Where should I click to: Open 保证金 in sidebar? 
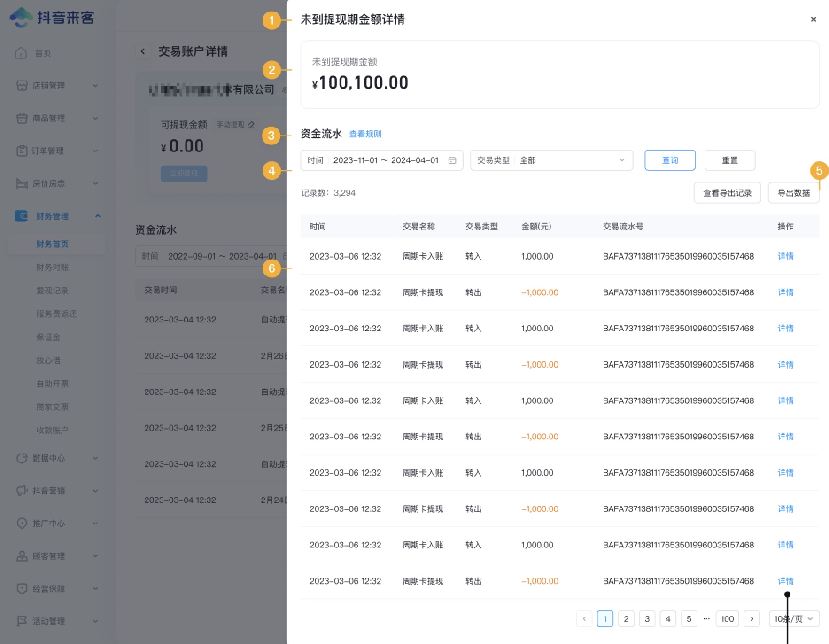[x=48, y=337]
